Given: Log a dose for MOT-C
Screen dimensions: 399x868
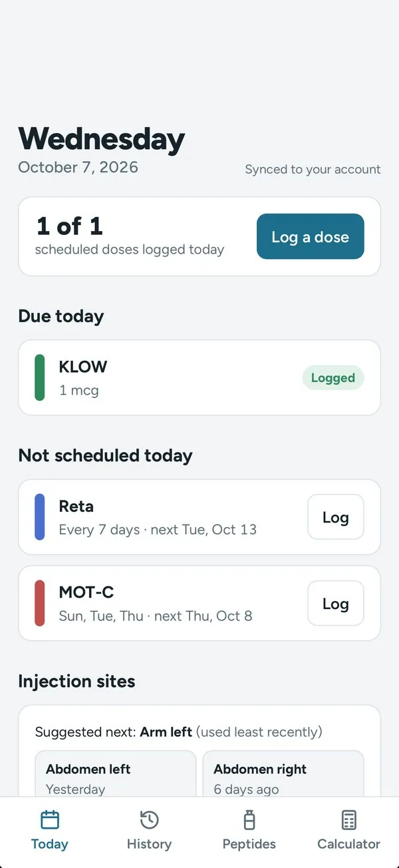Looking at the screenshot, I should click(336, 604).
